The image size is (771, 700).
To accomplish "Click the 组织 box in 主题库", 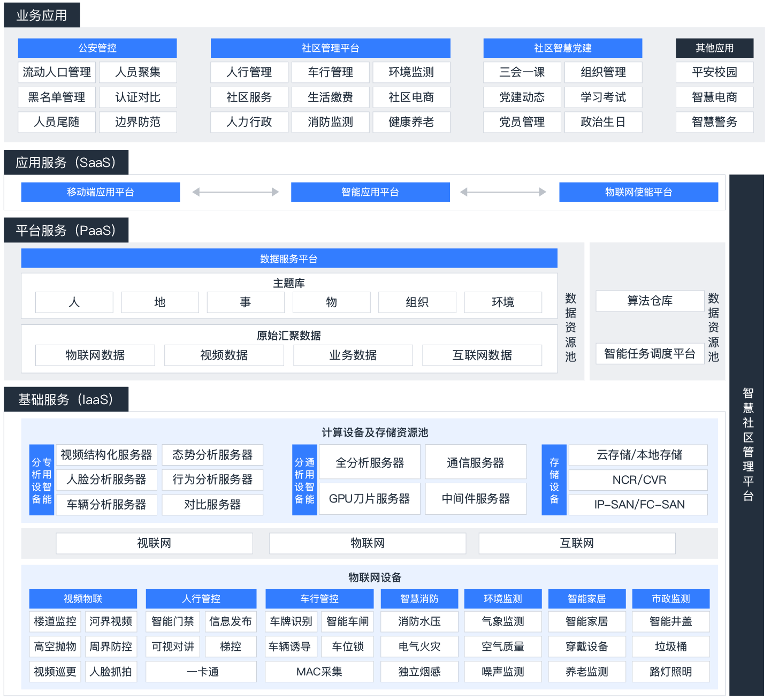I will click(417, 302).
